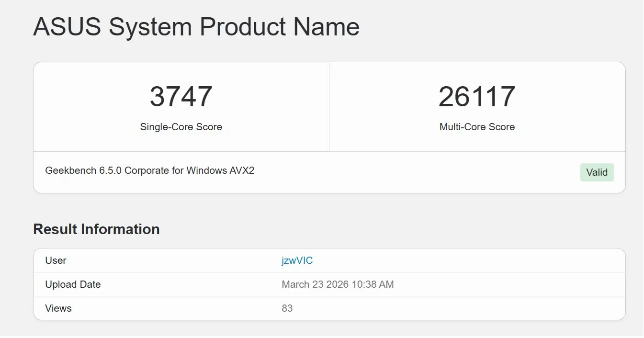The image size is (644, 338).
Task: Click the Multi-Core Score label
Action: pyautogui.click(x=477, y=127)
